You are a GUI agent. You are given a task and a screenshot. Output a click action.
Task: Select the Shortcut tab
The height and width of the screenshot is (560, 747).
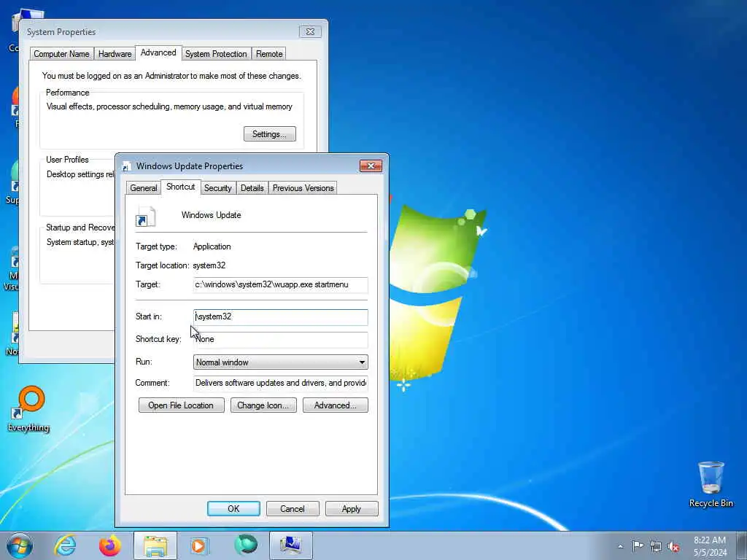point(181,187)
